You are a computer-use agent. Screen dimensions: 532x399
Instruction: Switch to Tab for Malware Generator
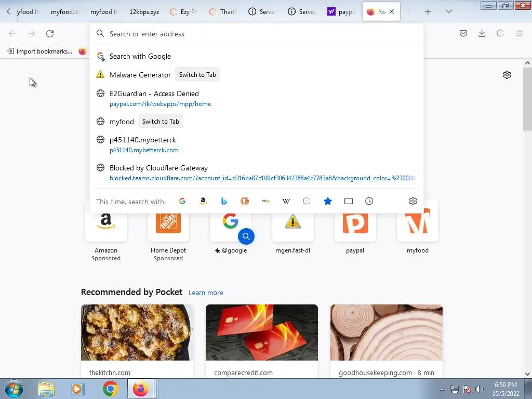point(197,75)
